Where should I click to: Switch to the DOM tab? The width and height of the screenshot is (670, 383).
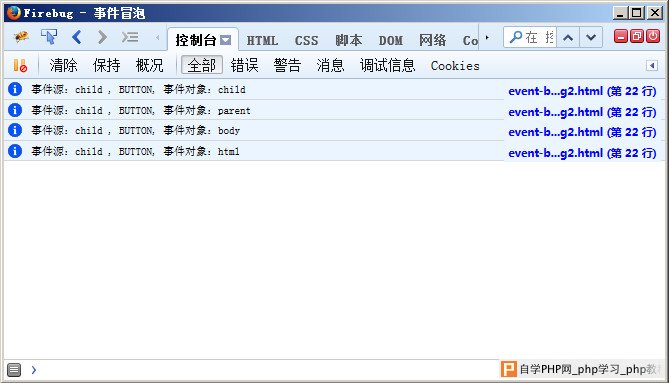(x=391, y=41)
